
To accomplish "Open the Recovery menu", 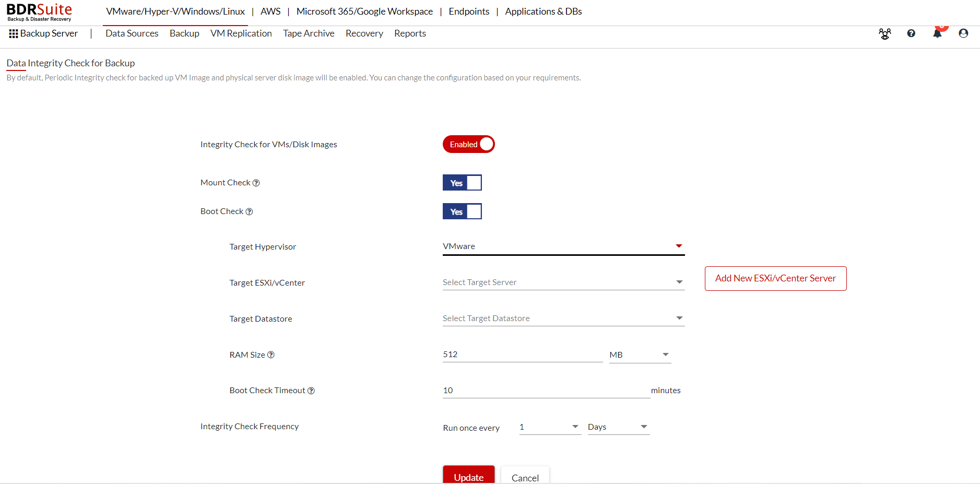I will click(x=364, y=33).
